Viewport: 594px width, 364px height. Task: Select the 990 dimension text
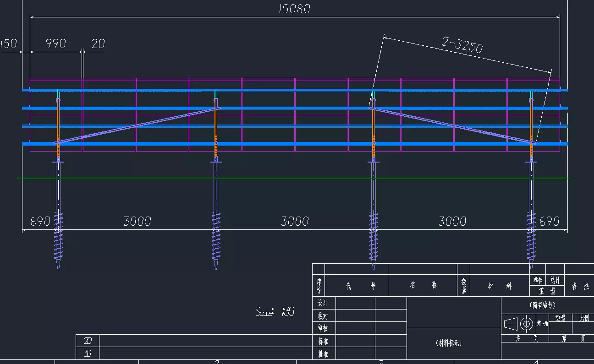click(55, 44)
